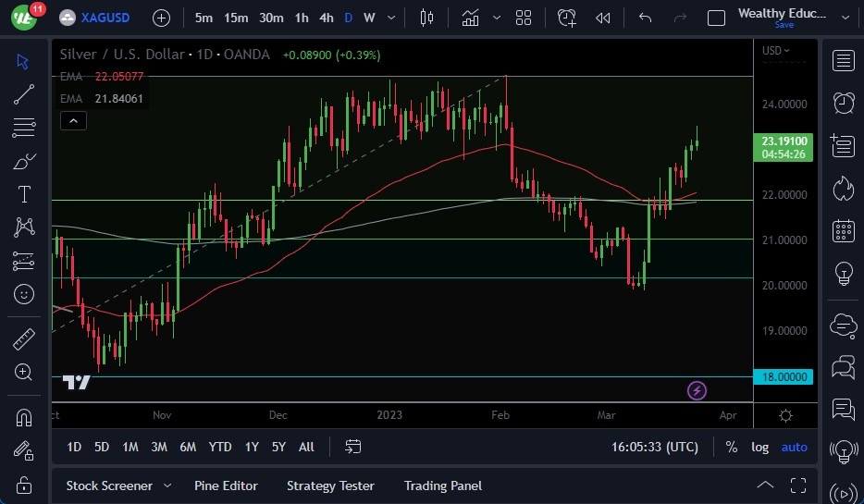Click the 18.00000 price level label

tap(784, 377)
